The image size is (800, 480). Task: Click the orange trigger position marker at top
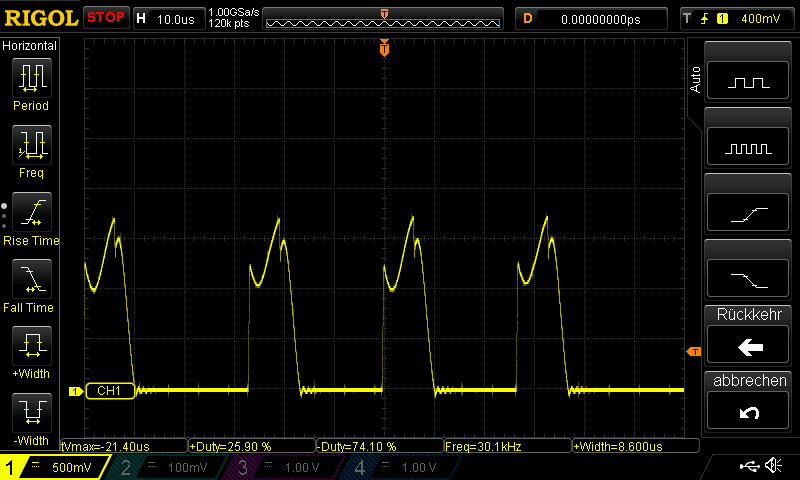pyautogui.click(x=384, y=48)
